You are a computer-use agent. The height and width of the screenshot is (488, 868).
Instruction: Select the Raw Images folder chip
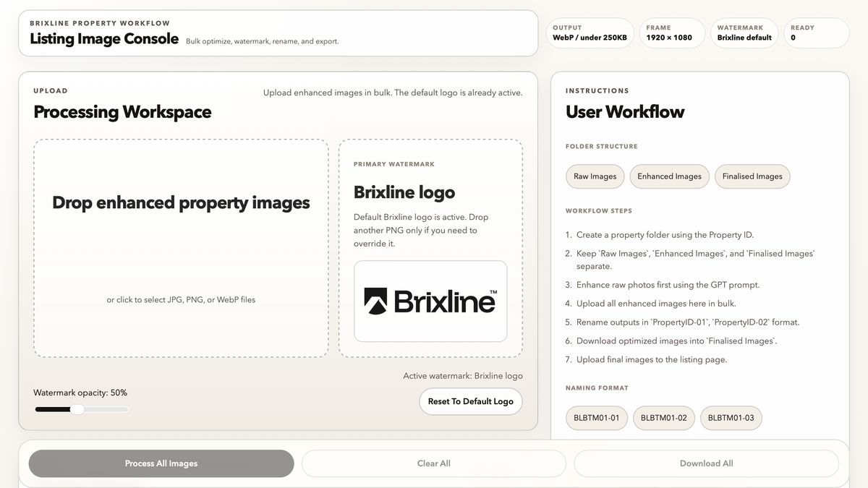[x=595, y=176]
